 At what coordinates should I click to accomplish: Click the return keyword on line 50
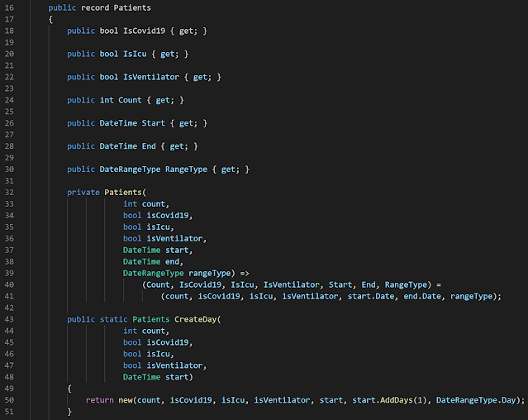coord(100,400)
